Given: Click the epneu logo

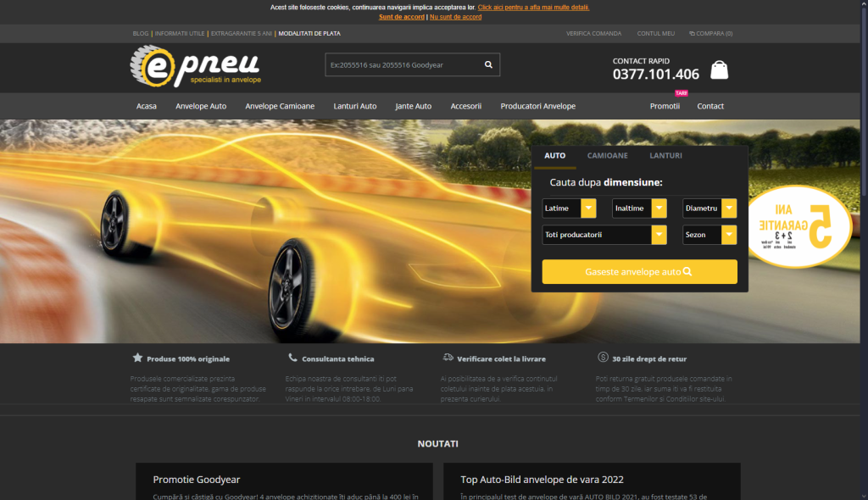Looking at the screenshot, I should coord(196,66).
